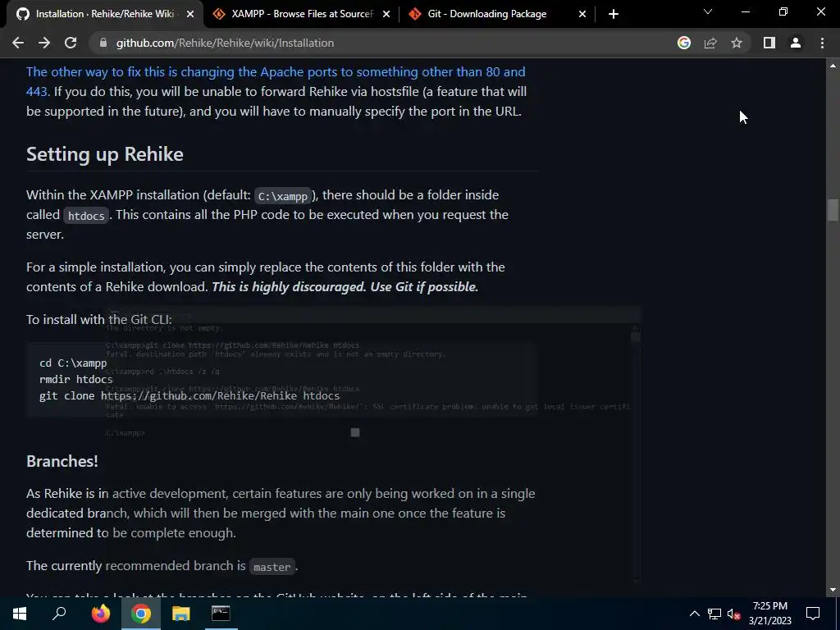The height and width of the screenshot is (630, 840).
Task: Launch Firefox from the taskbar
Action: click(x=100, y=614)
